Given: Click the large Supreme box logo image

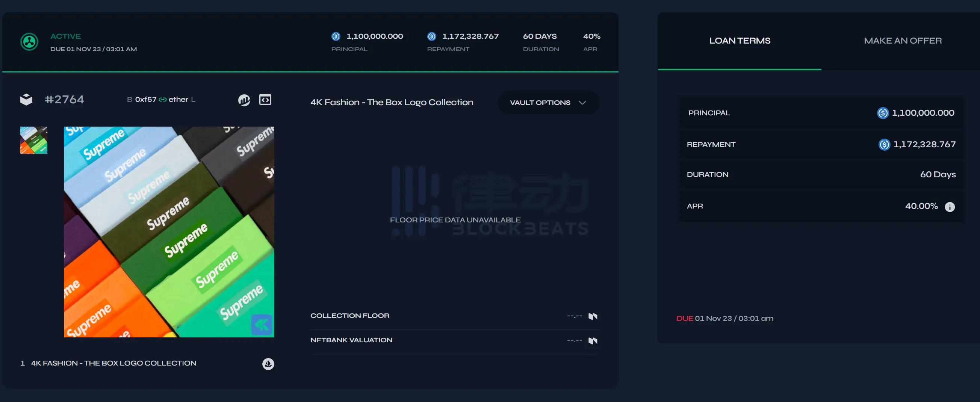Looking at the screenshot, I should click(169, 232).
